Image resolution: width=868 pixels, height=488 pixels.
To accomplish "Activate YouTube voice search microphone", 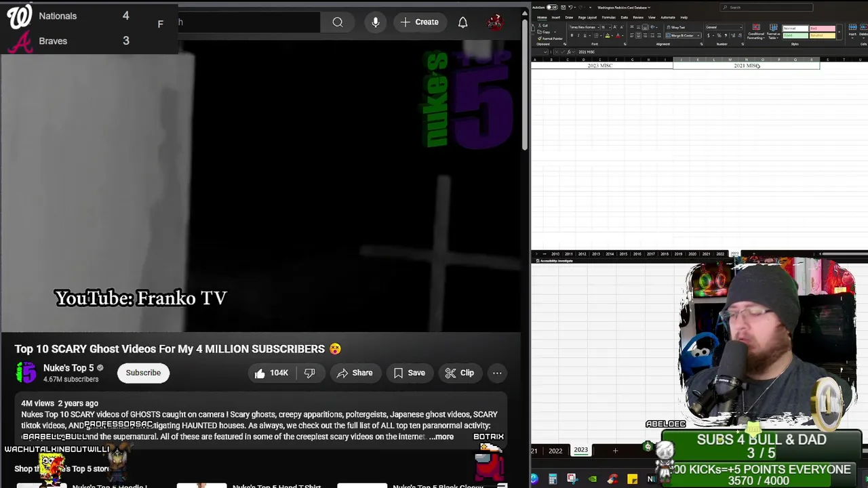I will pyautogui.click(x=375, y=22).
